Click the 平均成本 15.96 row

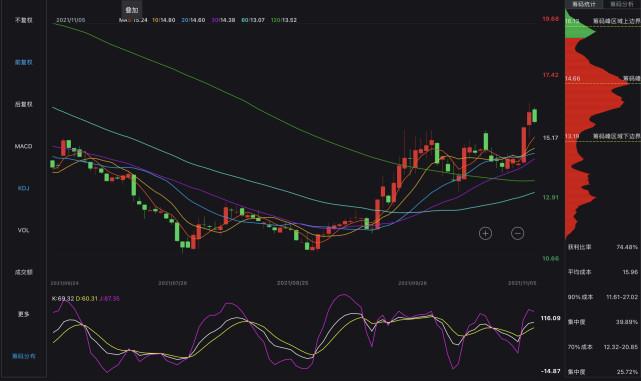click(x=603, y=272)
